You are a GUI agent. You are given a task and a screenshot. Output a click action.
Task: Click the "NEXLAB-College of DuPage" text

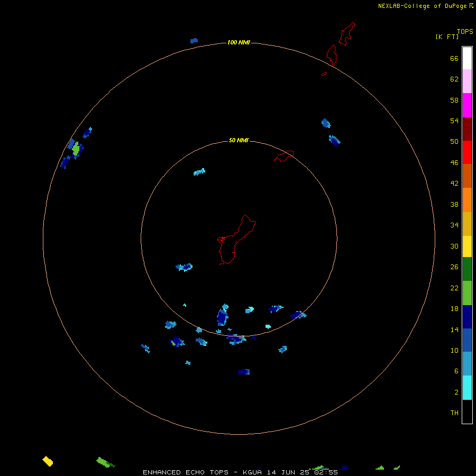tap(423, 6)
